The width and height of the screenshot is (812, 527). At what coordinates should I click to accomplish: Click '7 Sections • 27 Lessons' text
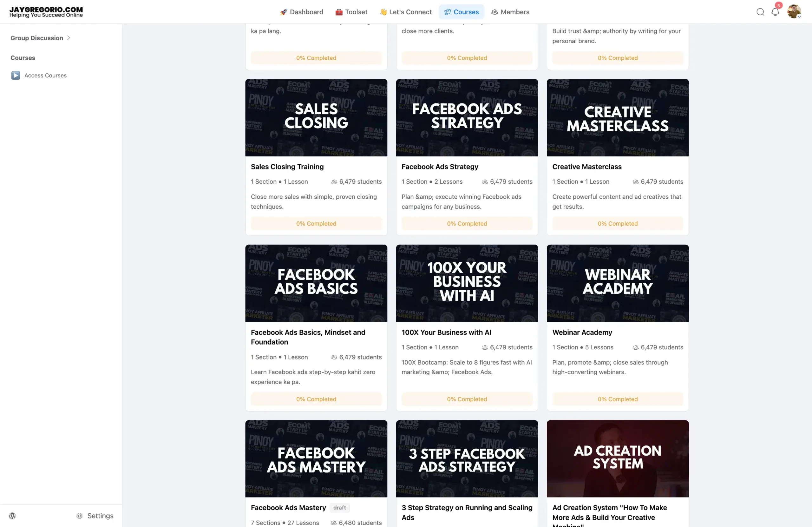pos(285,523)
